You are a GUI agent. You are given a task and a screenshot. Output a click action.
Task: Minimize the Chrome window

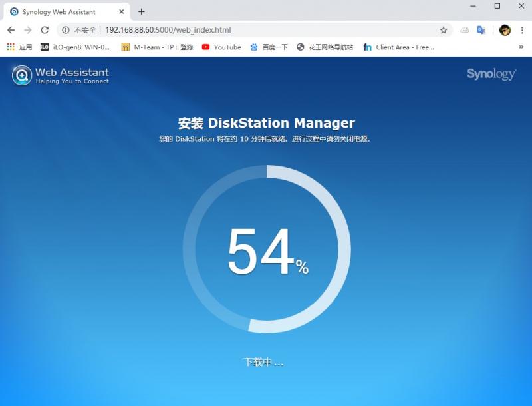(473, 6)
